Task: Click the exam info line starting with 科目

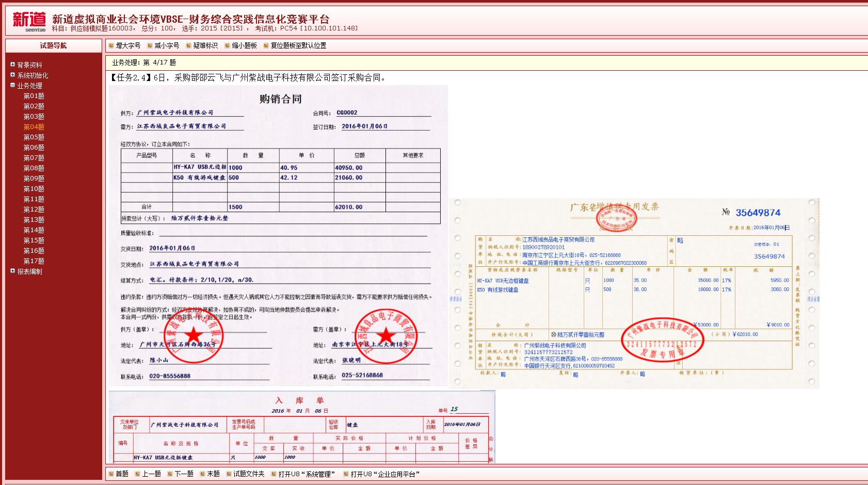Action: tap(205, 28)
